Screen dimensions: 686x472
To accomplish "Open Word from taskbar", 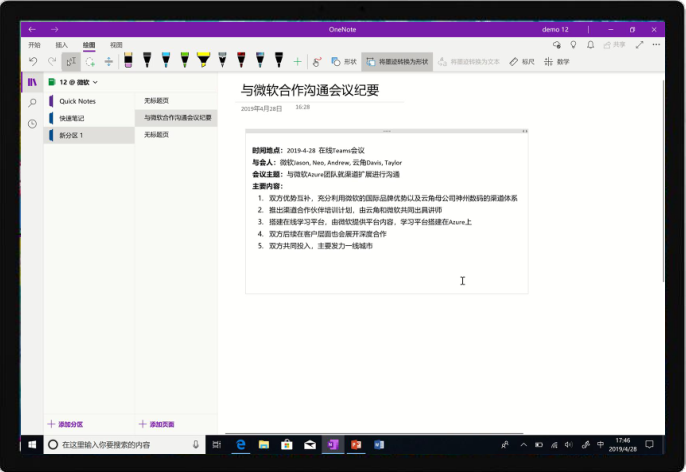I will coord(379,444).
